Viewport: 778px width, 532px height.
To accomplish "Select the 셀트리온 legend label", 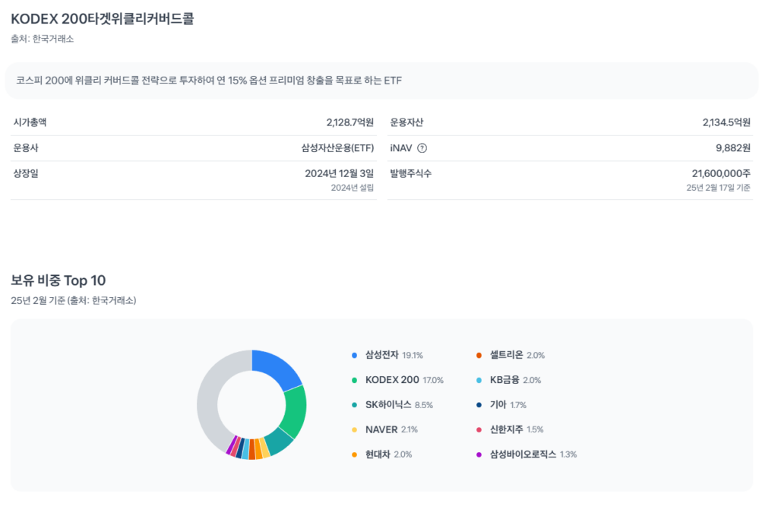I will pos(507,355).
